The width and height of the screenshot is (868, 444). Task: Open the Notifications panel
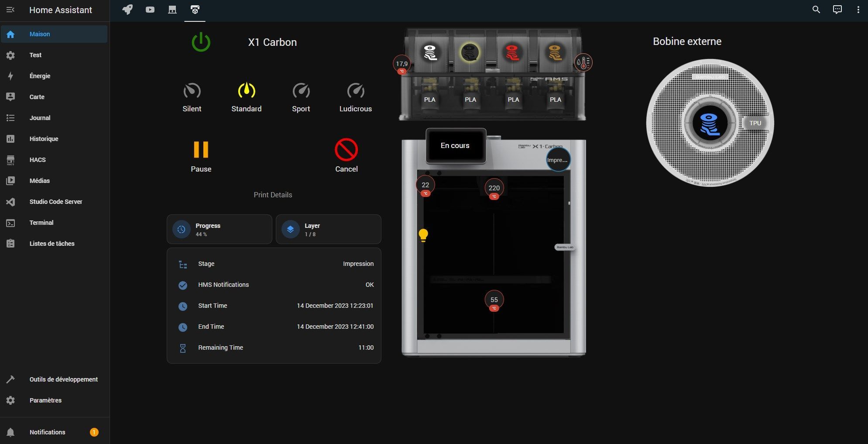54,432
